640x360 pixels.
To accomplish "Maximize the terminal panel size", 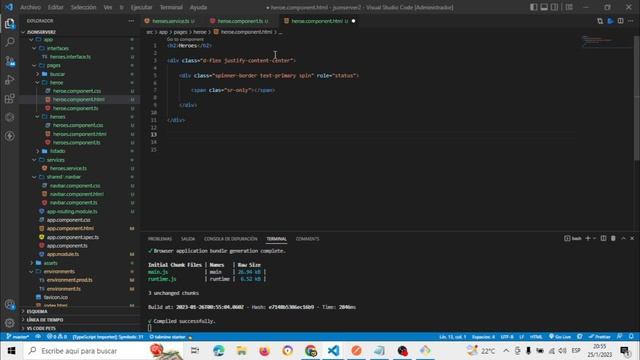I will point(623,238).
